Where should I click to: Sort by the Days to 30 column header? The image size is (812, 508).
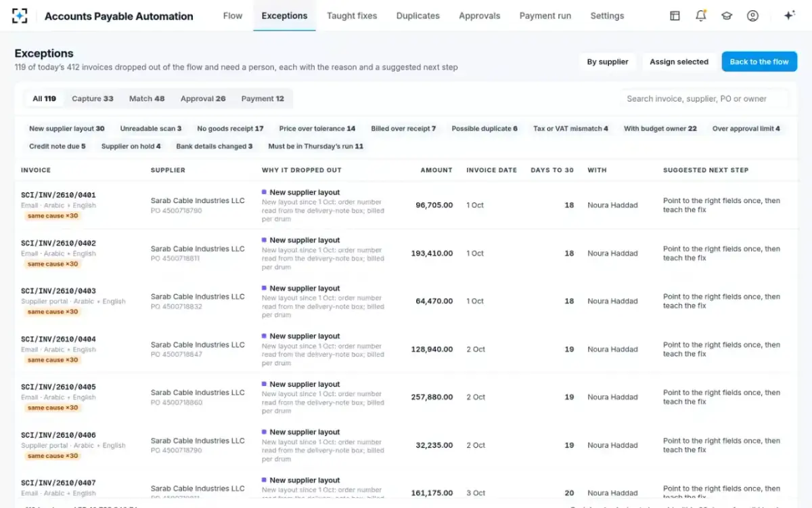click(x=552, y=170)
